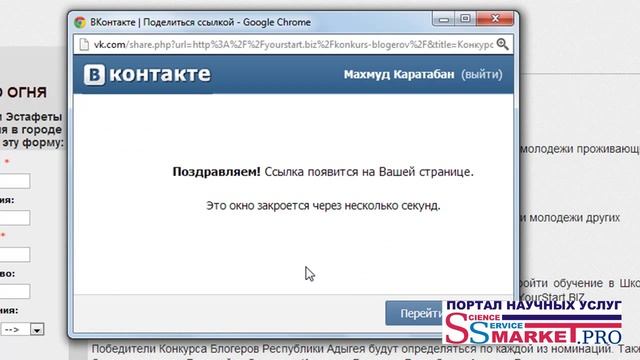Click the VKontakte logo in header
This screenshot has width=640, height=360.
pyautogui.click(x=147, y=75)
